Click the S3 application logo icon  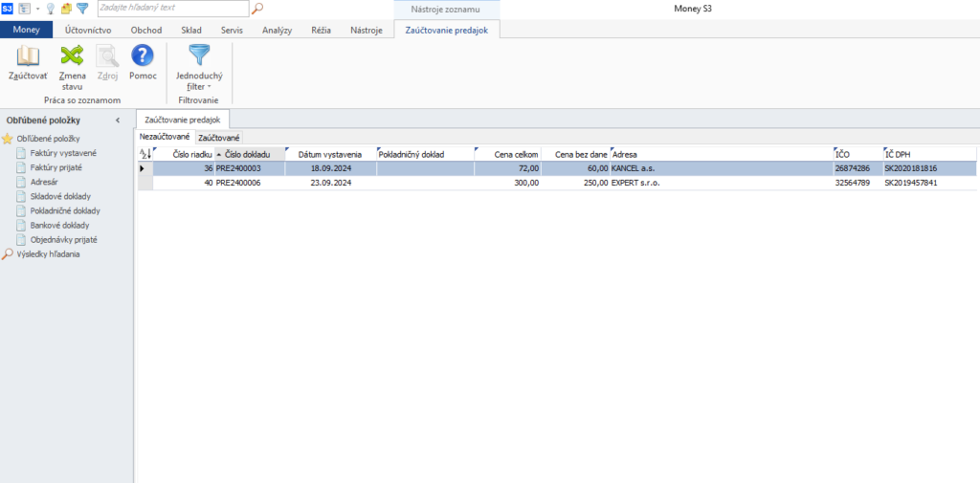pos(8,8)
